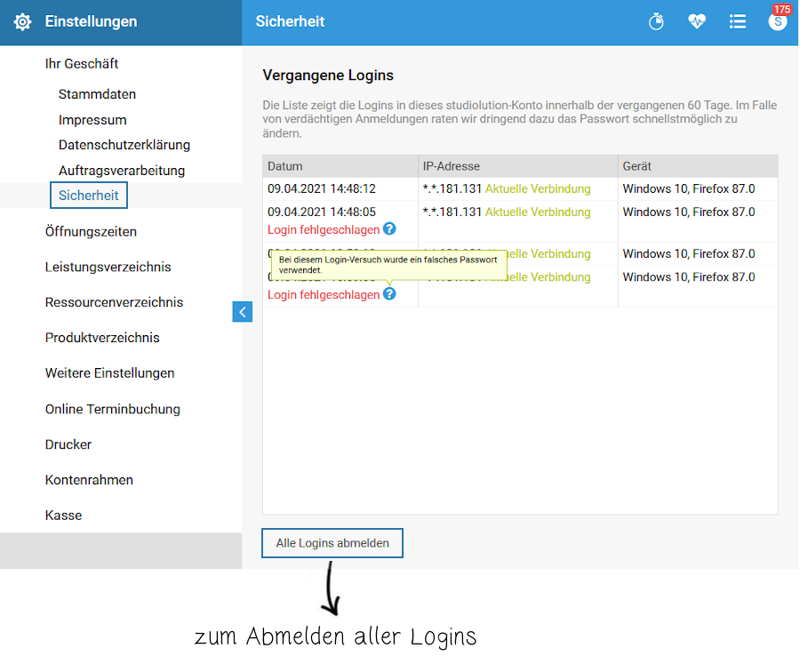Expand the Öffnungszeiten section

point(91,232)
